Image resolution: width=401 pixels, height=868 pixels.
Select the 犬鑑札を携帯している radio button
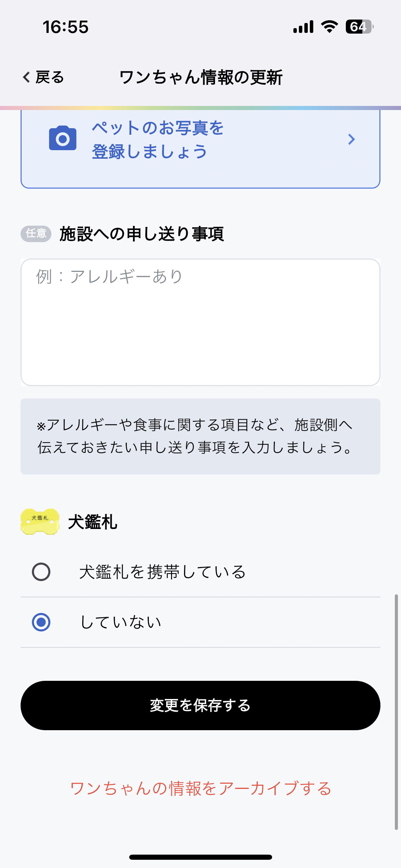click(41, 572)
